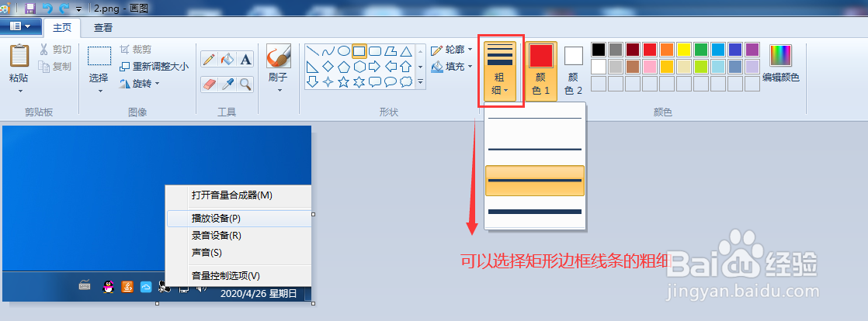Pick the Down arrow shape
The height and width of the screenshot is (321, 868).
(x=313, y=81)
